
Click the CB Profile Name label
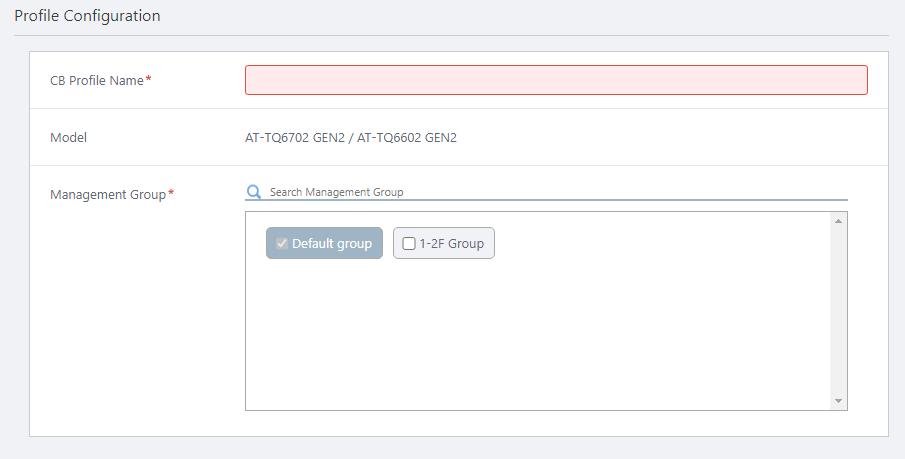coord(97,81)
